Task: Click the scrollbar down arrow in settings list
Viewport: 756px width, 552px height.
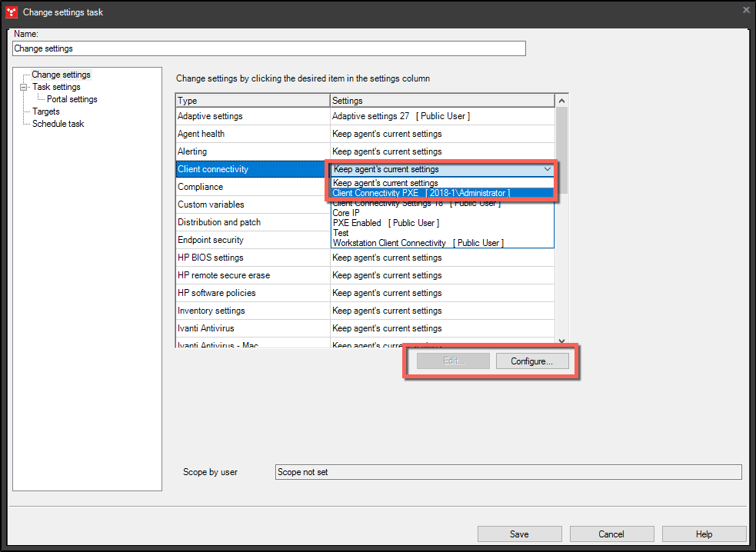Action: pos(561,340)
